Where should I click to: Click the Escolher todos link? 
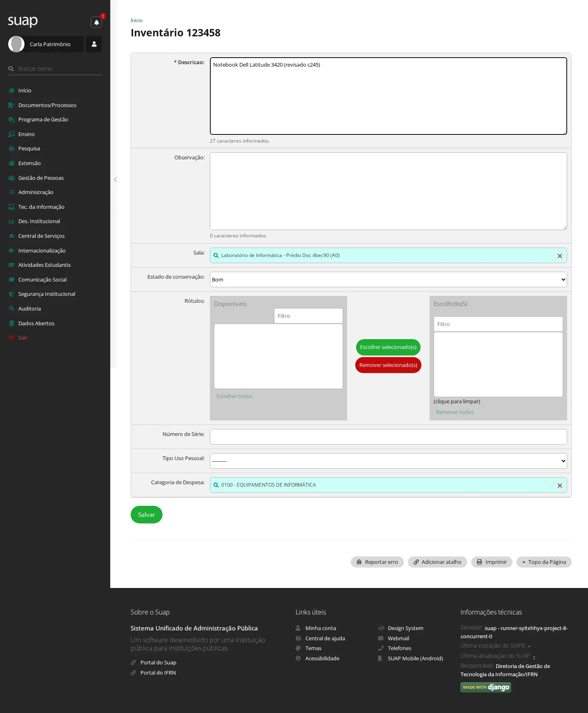234,396
